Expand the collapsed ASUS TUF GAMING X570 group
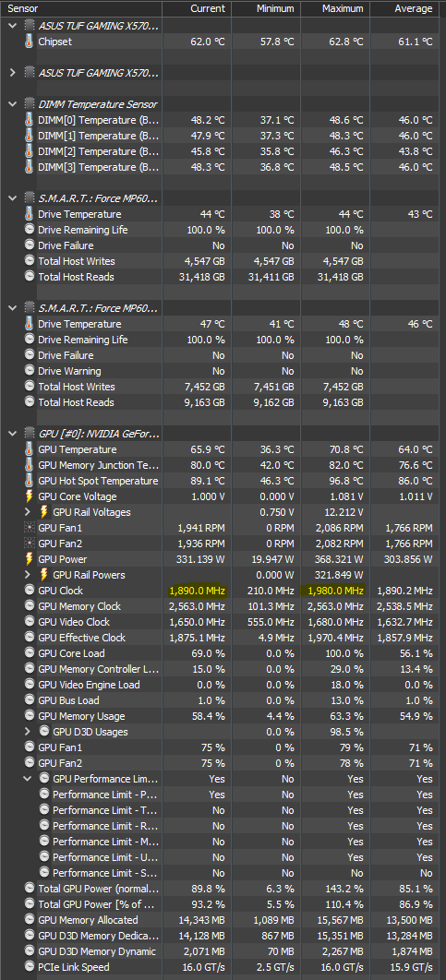Viewport: 446px width, 980px height. point(13,73)
